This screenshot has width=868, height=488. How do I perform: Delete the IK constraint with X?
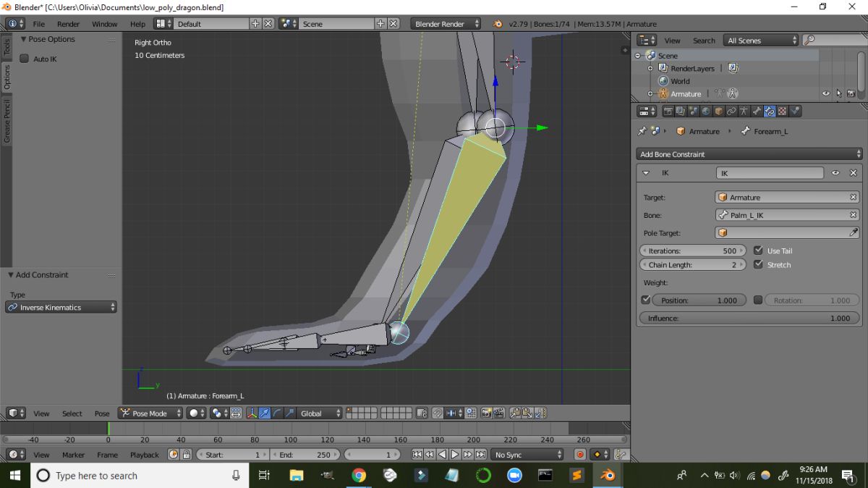coord(853,173)
